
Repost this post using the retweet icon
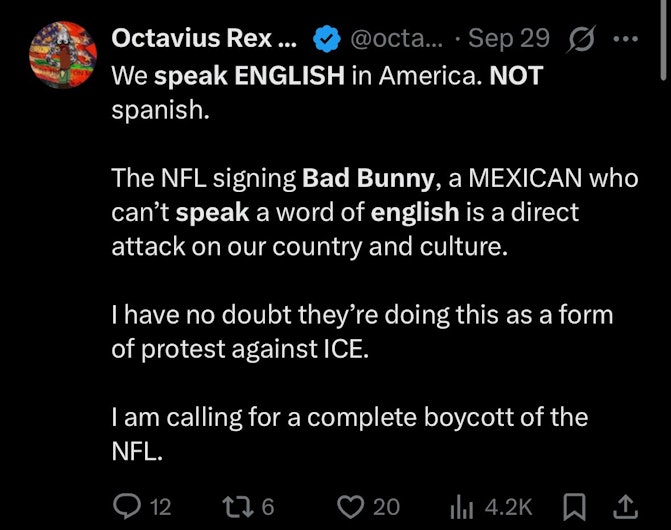(x=236, y=507)
